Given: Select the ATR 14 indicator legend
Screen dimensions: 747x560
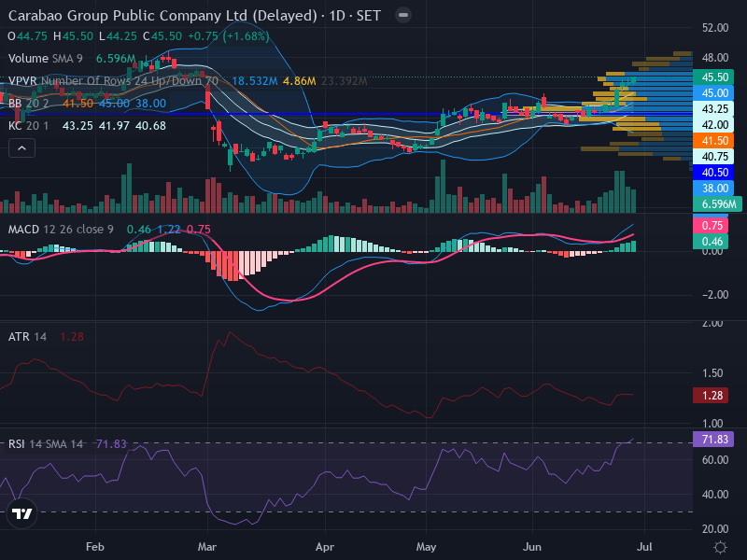Looking at the screenshot, I should point(27,337).
